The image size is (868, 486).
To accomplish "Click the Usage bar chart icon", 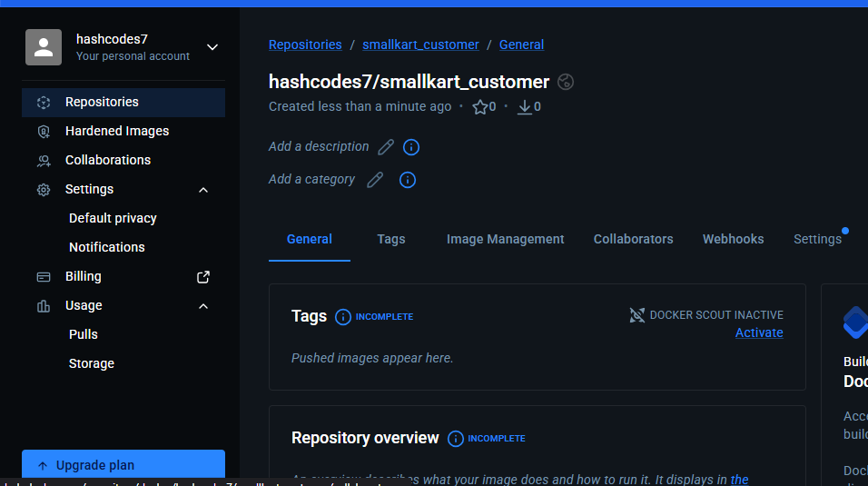I will pos(44,306).
